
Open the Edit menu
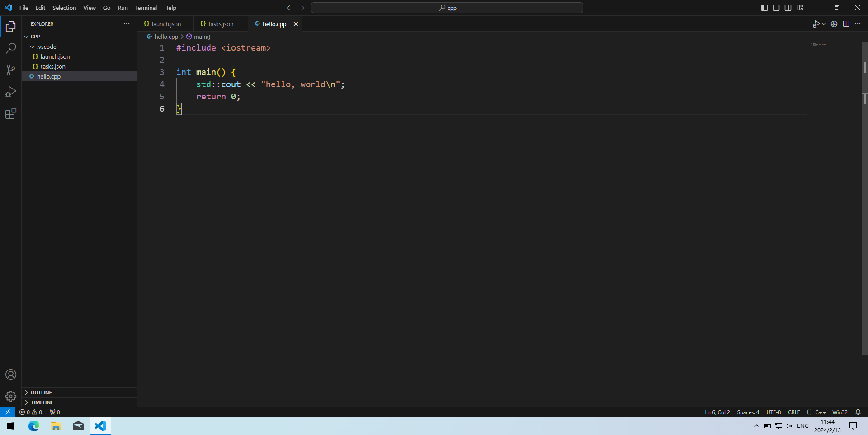coord(40,8)
